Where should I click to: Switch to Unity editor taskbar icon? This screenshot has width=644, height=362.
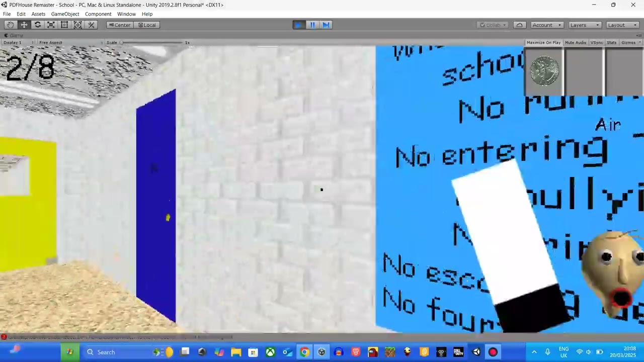click(475, 352)
